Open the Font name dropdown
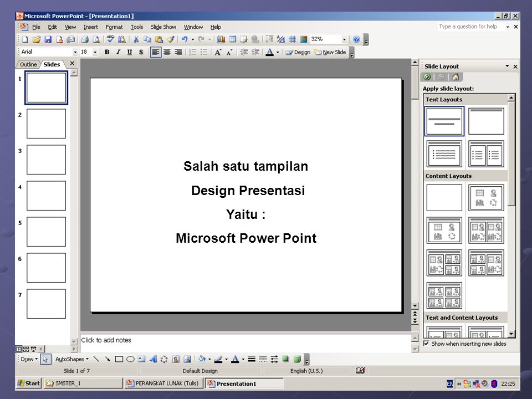Viewport: 532px width, 399px height. 75,52
